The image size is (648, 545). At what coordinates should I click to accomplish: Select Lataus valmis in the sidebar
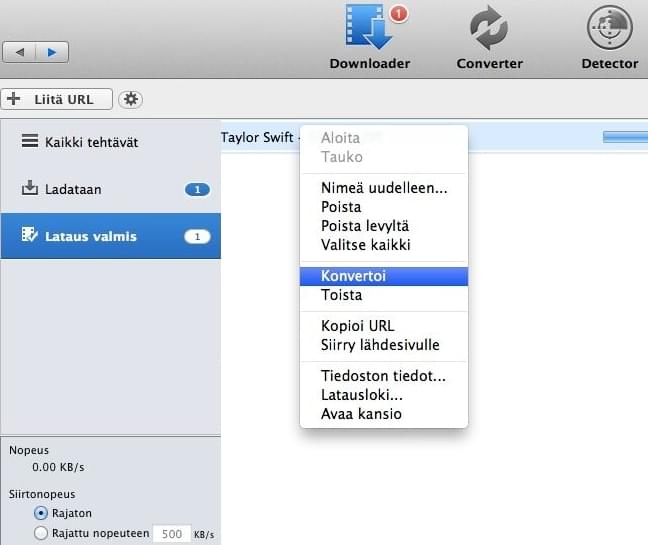point(110,236)
